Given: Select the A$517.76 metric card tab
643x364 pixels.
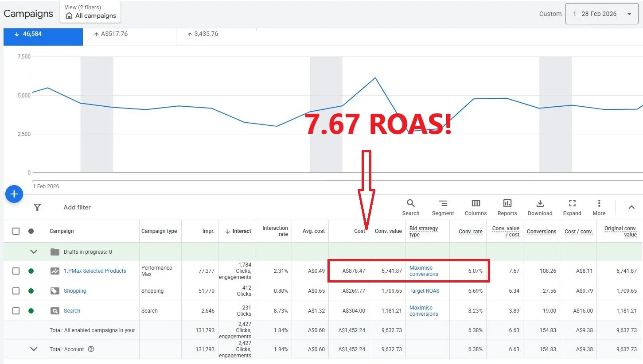Looking at the screenshot, I should (129, 34).
